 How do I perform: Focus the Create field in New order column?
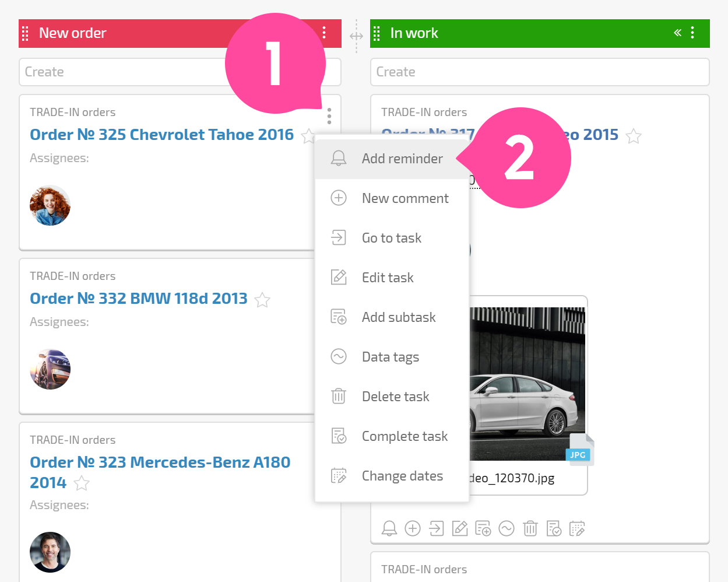pyautogui.click(x=180, y=72)
